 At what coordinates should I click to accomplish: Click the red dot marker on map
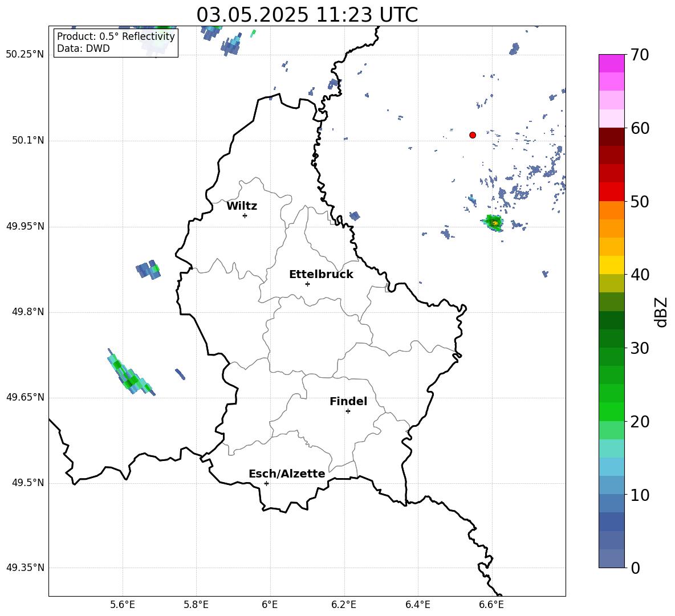click(473, 135)
